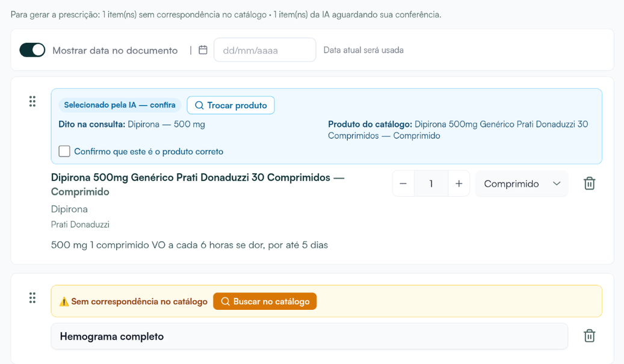Decrease Dipirona quantity with minus button

[403, 184]
